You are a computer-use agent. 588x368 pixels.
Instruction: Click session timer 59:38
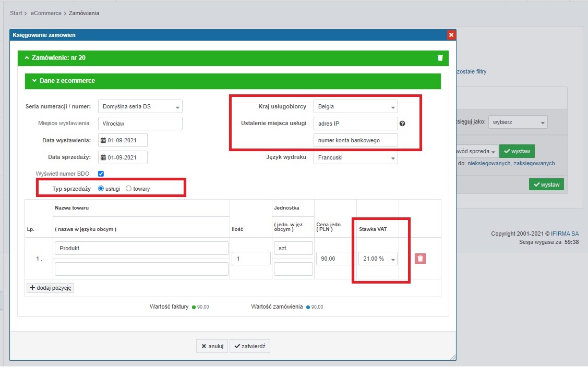(x=571, y=242)
